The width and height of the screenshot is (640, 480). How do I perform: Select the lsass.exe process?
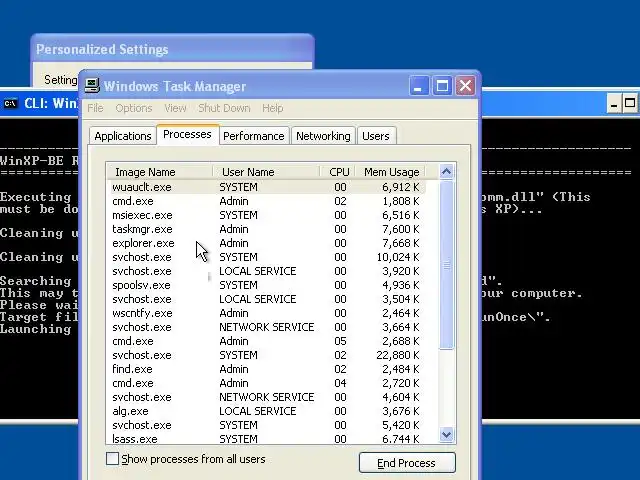click(x=268, y=439)
